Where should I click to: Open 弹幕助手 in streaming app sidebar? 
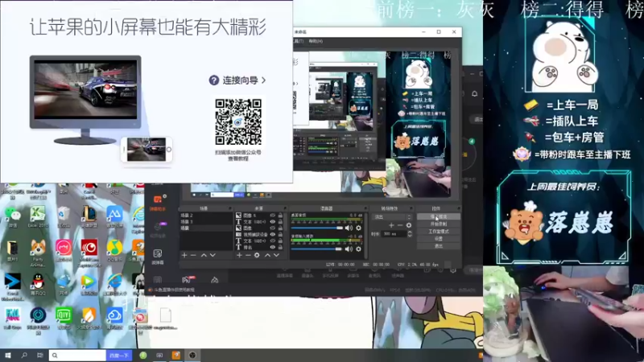click(158, 203)
